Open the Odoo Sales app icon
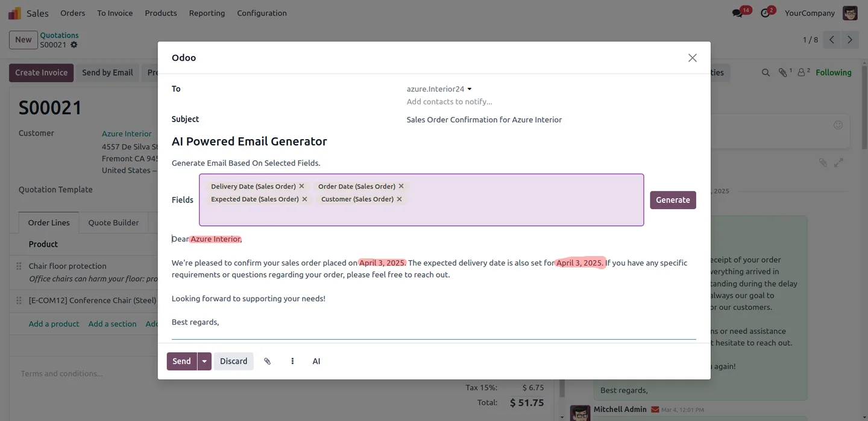Image resolution: width=868 pixels, height=421 pixels. pos(14,13)
